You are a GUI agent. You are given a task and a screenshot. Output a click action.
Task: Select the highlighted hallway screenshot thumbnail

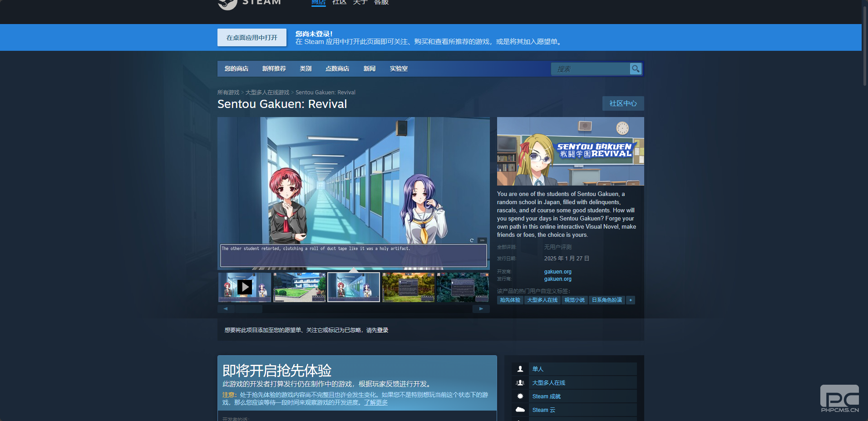tap(354, 287)
